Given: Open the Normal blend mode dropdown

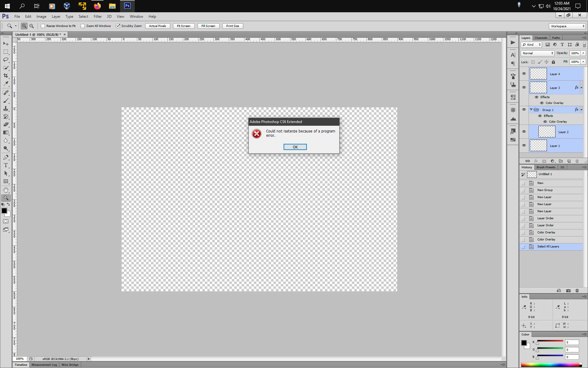Looking at the screenshot, I should [538, 53].
